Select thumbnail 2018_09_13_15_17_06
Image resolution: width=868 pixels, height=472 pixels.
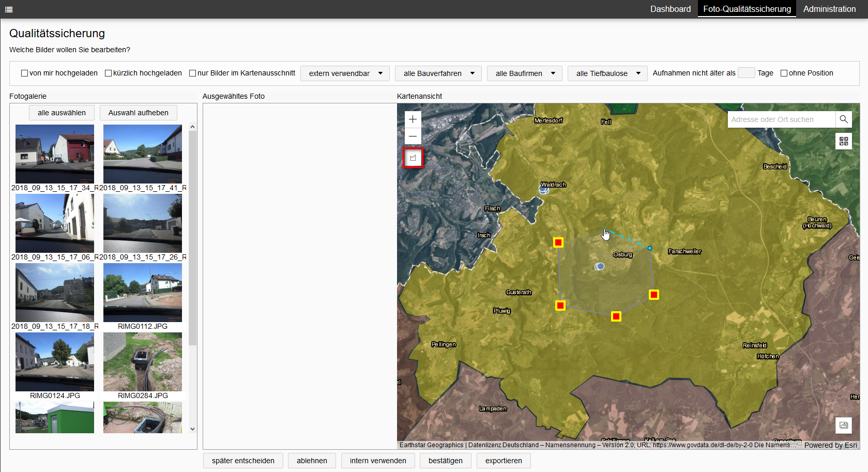[55, 223]
